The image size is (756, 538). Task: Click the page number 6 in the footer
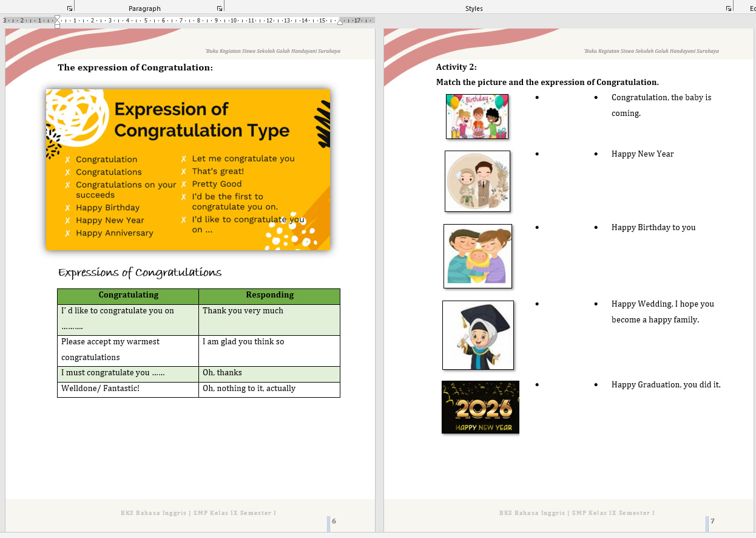pos(334,521)
